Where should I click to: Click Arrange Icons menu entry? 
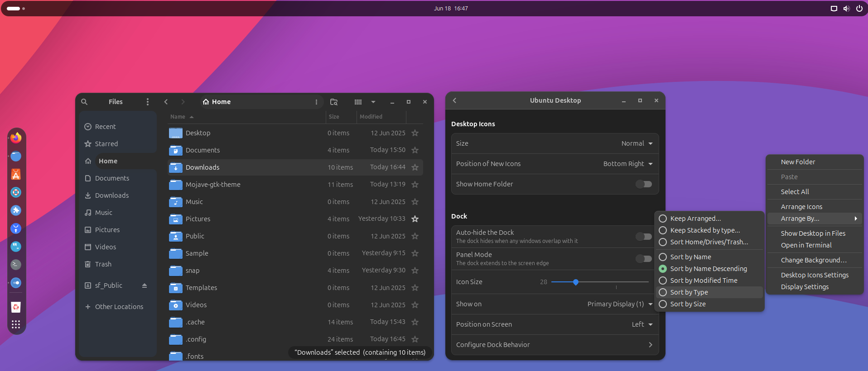[815, 207]
